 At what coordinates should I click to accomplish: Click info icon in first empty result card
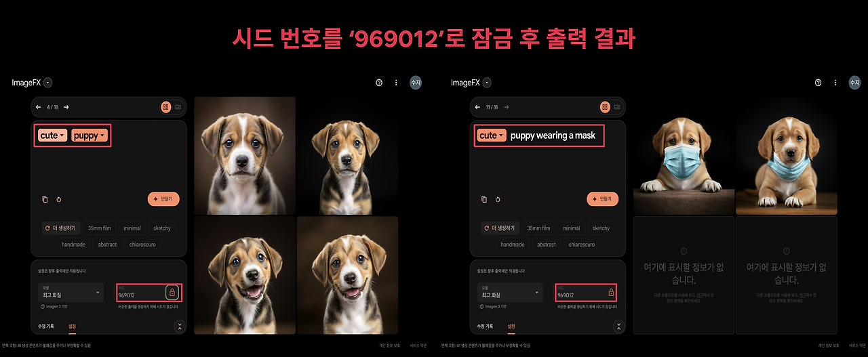(x=684, y=251)
